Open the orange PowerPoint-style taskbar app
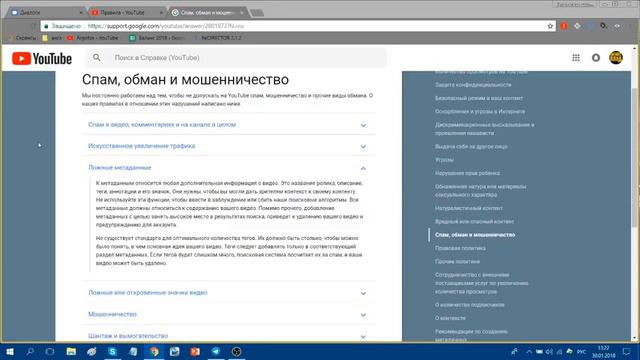This screenshot has height=360, width=640. (x=195, y=351)
